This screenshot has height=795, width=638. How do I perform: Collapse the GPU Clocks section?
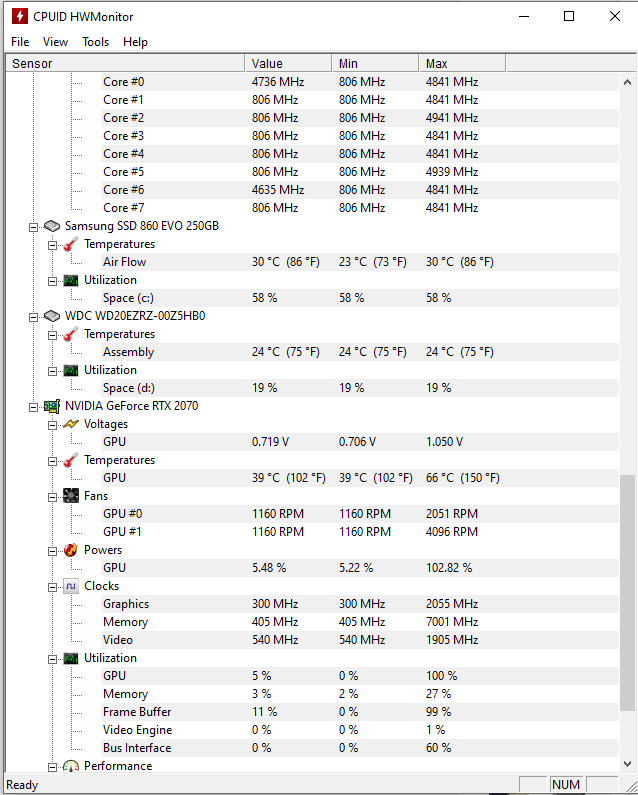pos(53,586)
